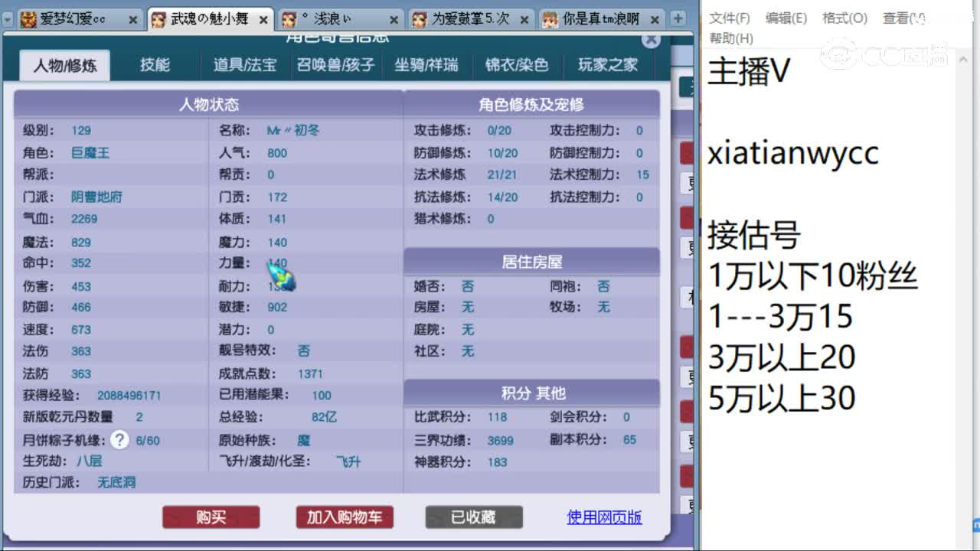Screen dimensions: 980x551
Task: Click the 生死劫 value 八层
Action: tap(90, 461)
